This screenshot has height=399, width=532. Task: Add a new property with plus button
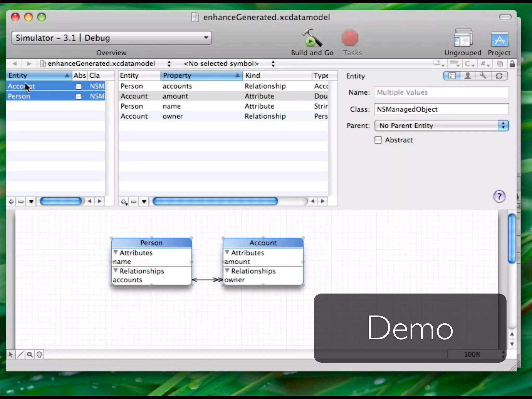[124, 202]
